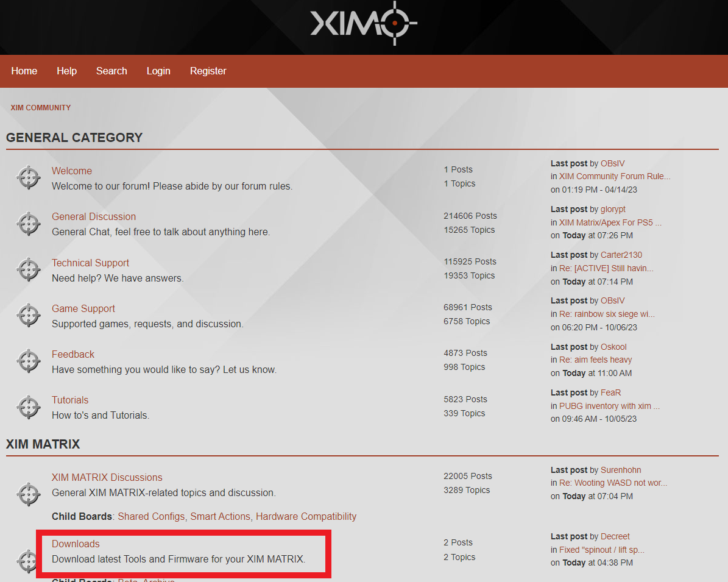Click the crosshair icon beside Feedback board
Image resolution: width=728 pixels, height=582 pixels.
[29, 361]
